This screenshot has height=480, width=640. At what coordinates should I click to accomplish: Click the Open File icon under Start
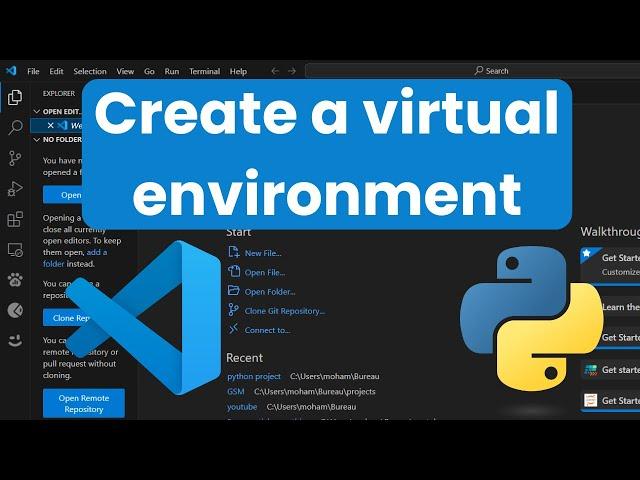(233, 271)
